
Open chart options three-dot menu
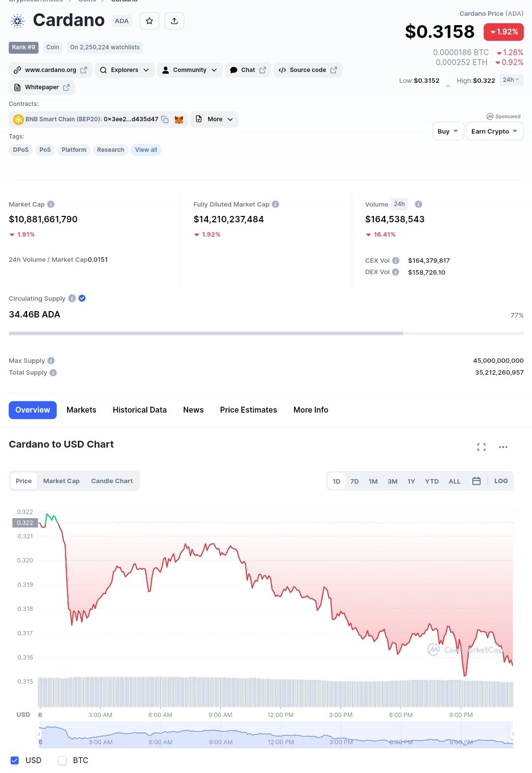(x=503, y=447)
